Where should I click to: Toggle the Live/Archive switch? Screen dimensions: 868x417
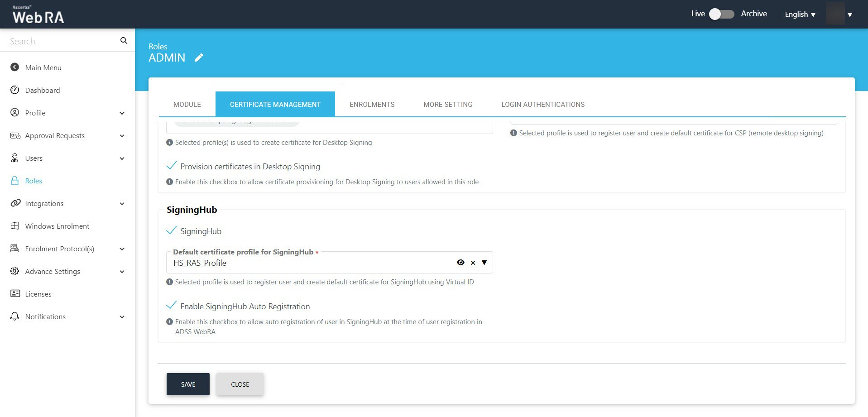[721, 14]
